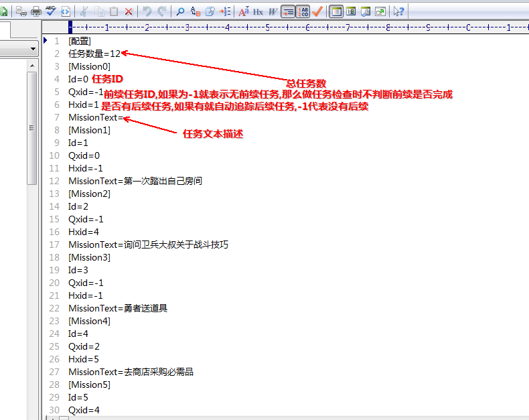Click line 1 text "[配置]"
Viewport: 529px width, 420px height.
tap(80, 41)
